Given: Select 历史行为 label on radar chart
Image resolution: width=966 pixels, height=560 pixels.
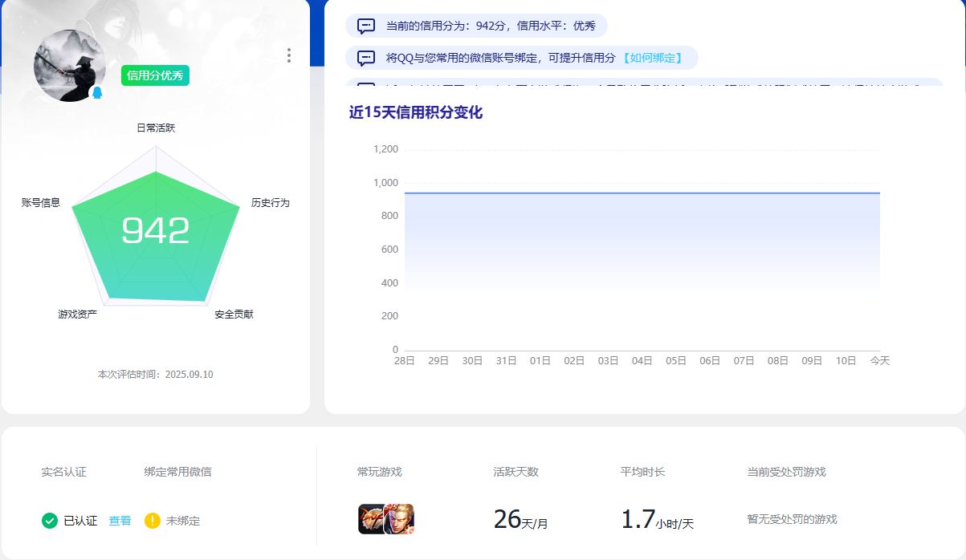Looking at the screenshot, I should [270, 203].
